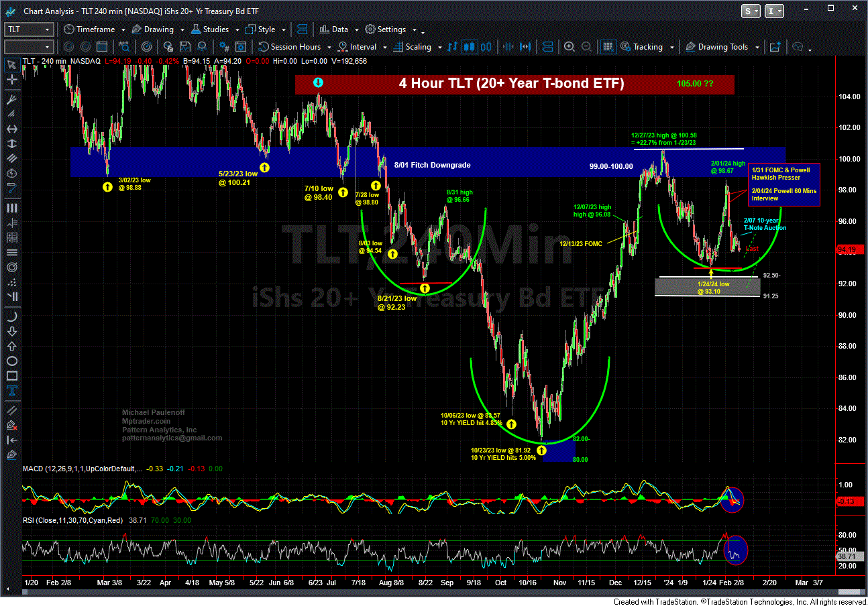Select the parallel lines channel tool

click(11, 158)
